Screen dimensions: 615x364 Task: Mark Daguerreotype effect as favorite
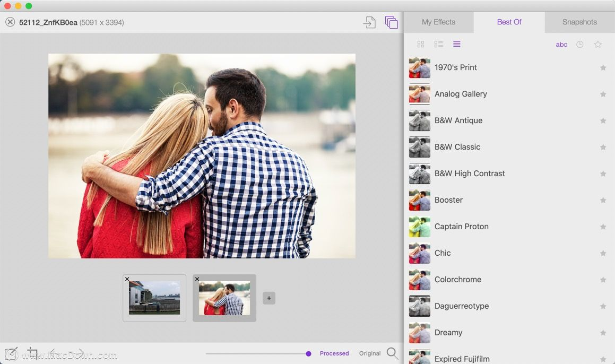[603, 307]
